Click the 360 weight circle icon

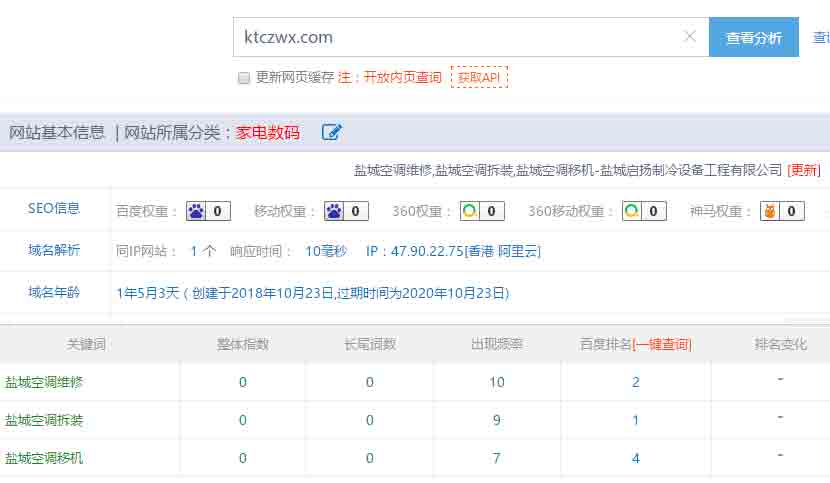pos(470,211)
